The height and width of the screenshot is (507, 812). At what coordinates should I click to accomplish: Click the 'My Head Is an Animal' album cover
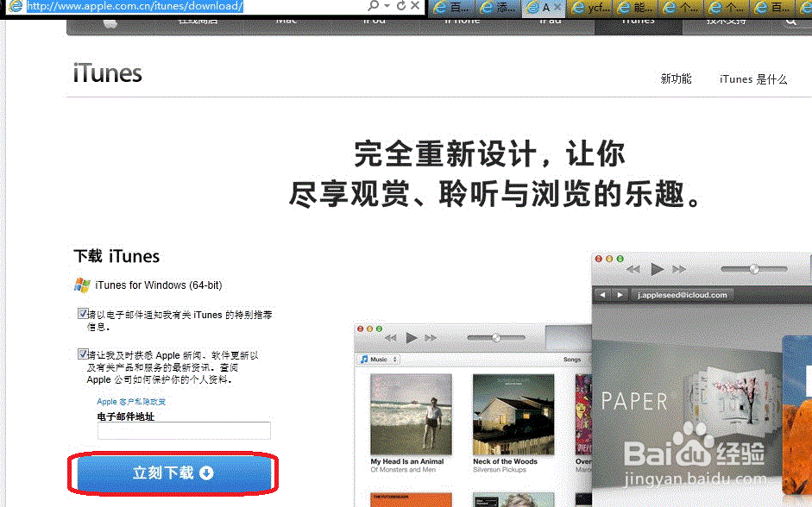tap(412, 415)
